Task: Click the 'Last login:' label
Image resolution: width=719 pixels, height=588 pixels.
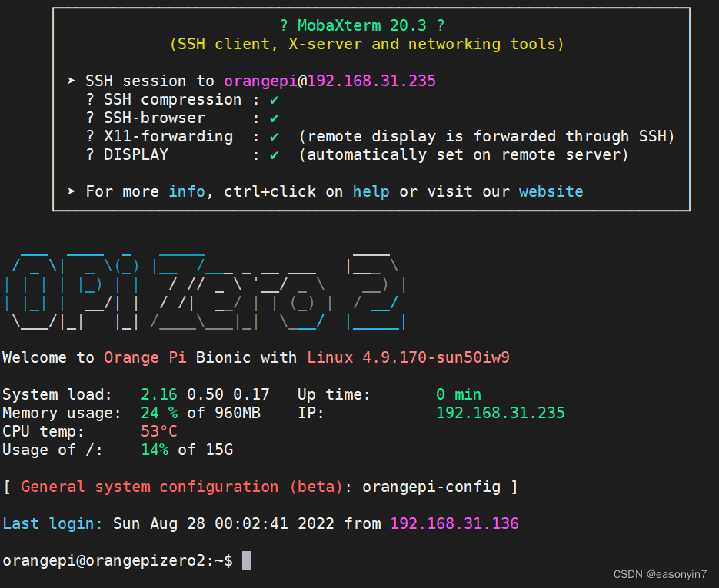Action: [53, 523]
